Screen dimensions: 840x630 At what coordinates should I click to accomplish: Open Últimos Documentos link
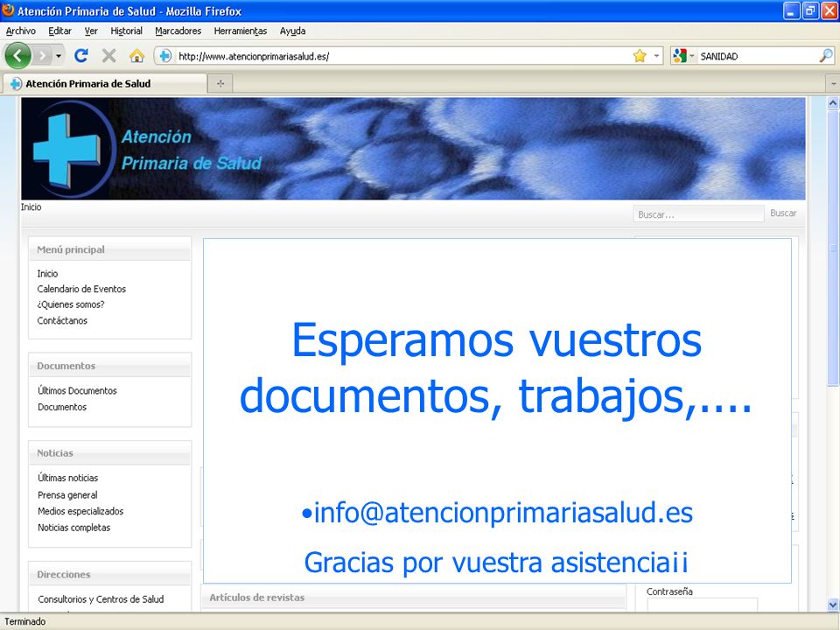click(x=77, y=391)
